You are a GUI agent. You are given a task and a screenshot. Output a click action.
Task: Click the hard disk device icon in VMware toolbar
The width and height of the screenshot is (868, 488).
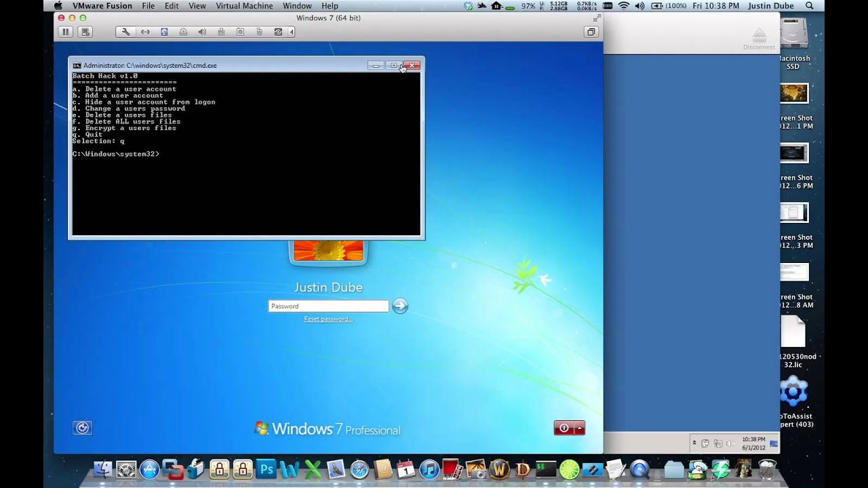[164, 32]
